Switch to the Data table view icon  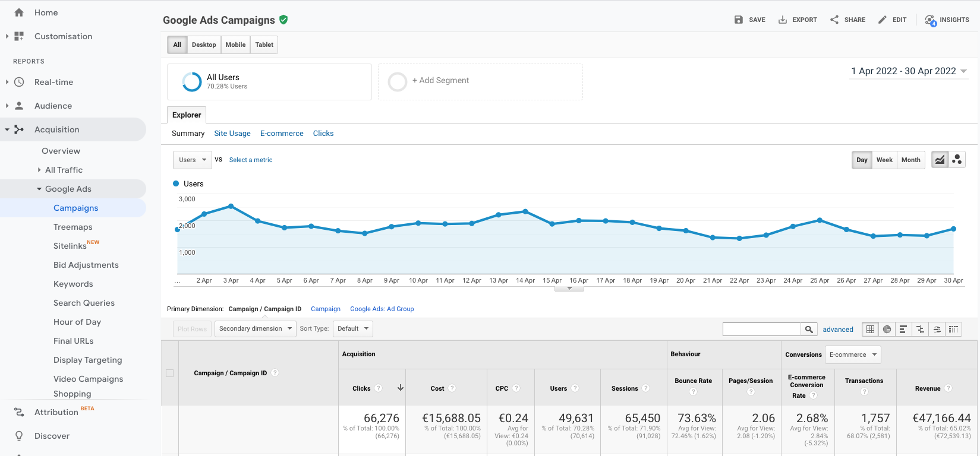(x=870, y=329)
